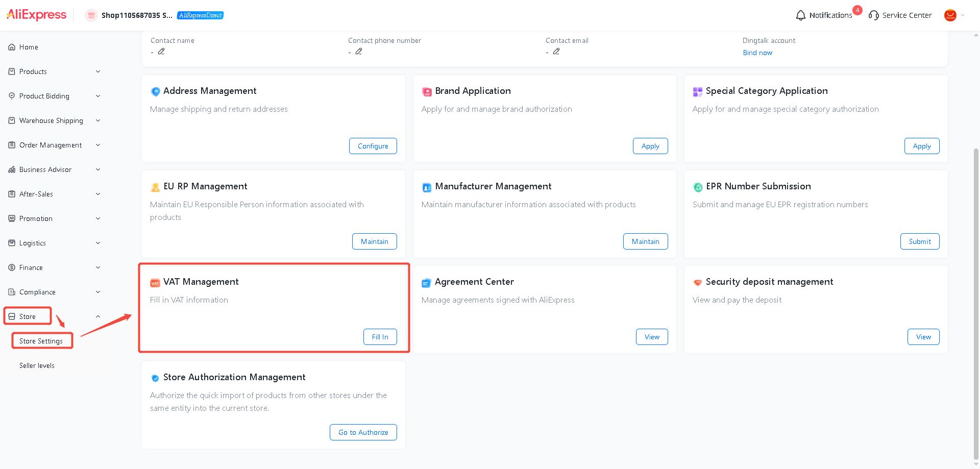Expand Order Management menu chevron
980x469 pixels.
98,145
